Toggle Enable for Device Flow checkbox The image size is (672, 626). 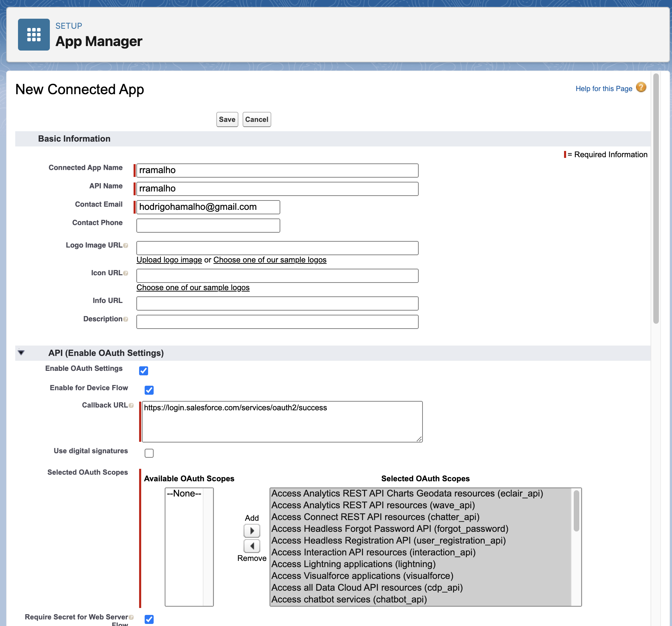[x=149, y=390]
